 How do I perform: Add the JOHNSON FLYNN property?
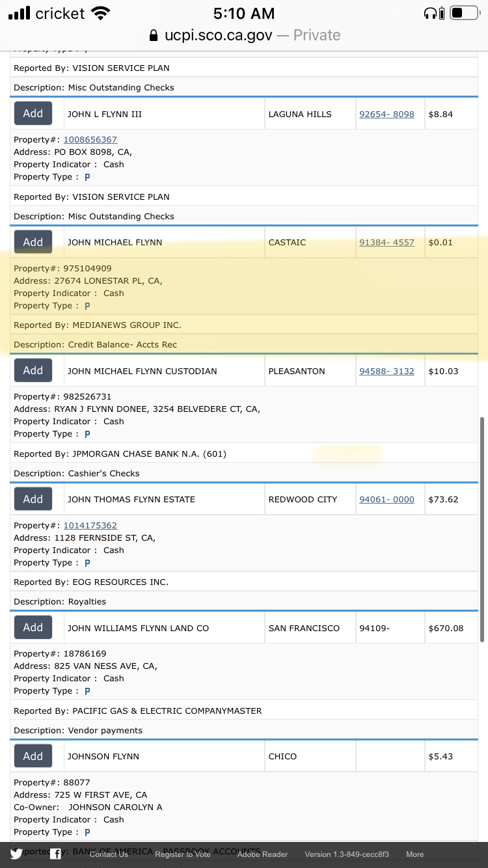point(33,756)
